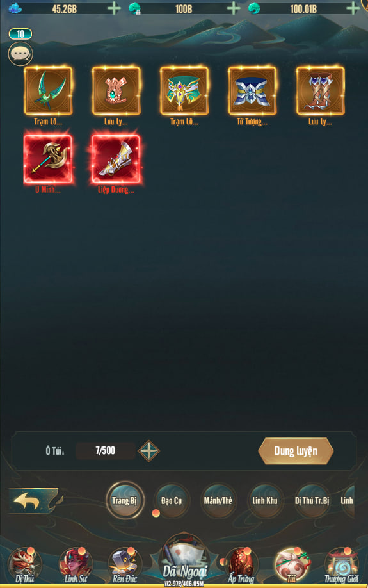This screenshot has width=368, height=588.
Task: Expand bag slots with the plus icon
Action: click(148, 451)
